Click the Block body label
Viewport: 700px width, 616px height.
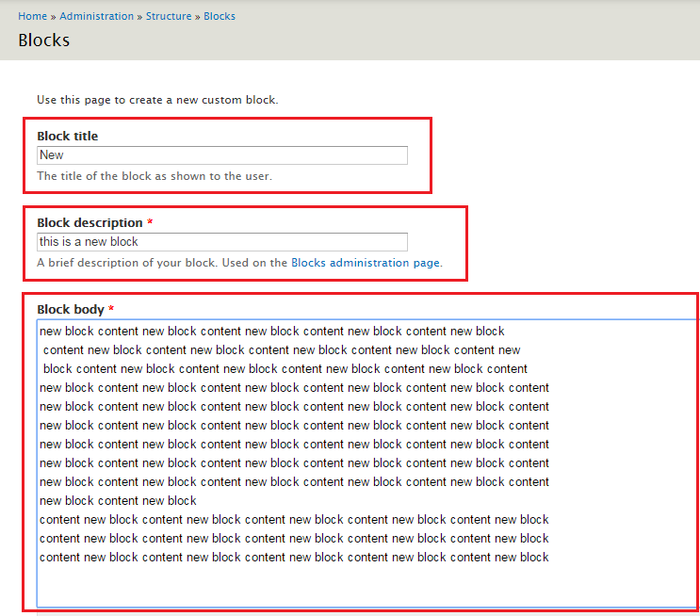71,309
